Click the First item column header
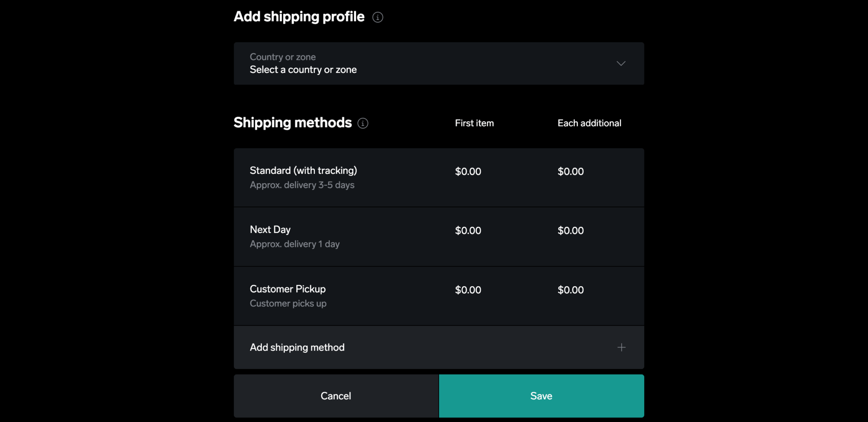The height and width of the screenshot is (422, 868). click(474, 123)
